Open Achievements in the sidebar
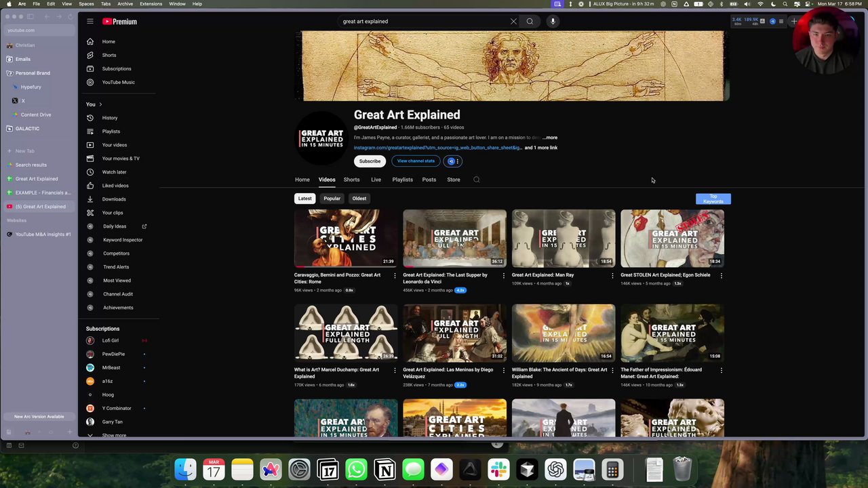 click(118, 308)
